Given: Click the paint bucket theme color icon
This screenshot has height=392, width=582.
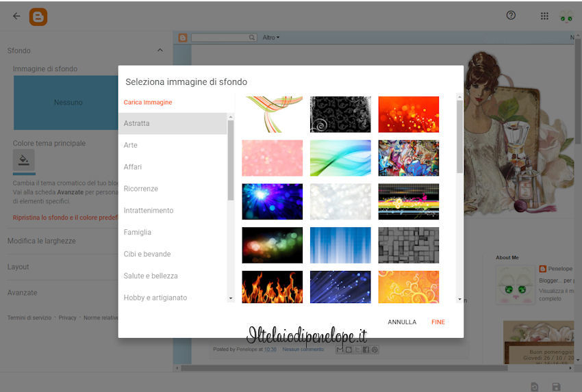Looking at the screenshot, I should (24, 161).
